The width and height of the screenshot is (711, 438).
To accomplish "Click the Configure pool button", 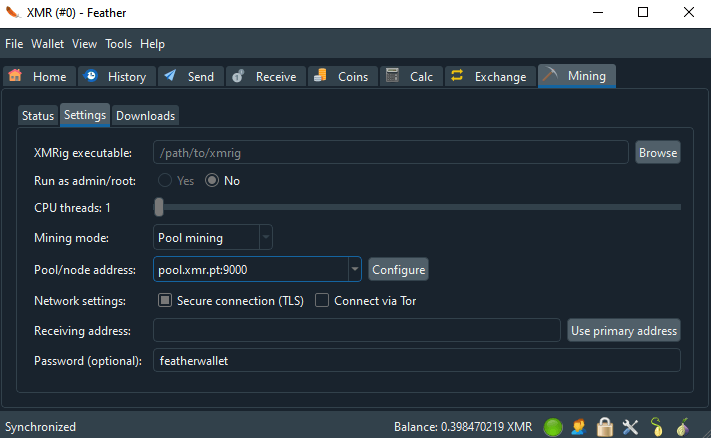I will [399, 270].
